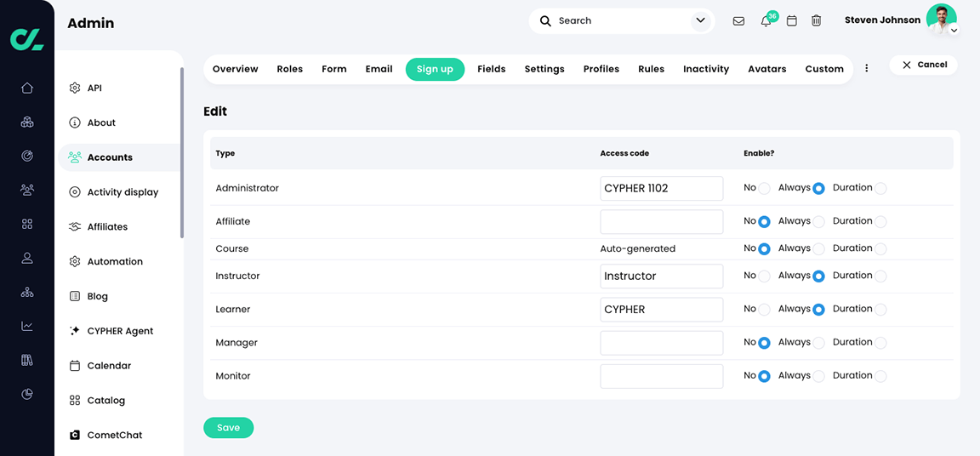Screen dimensions: 980x456
Task: Click the magnifier search icon
Action: [545, 20]
